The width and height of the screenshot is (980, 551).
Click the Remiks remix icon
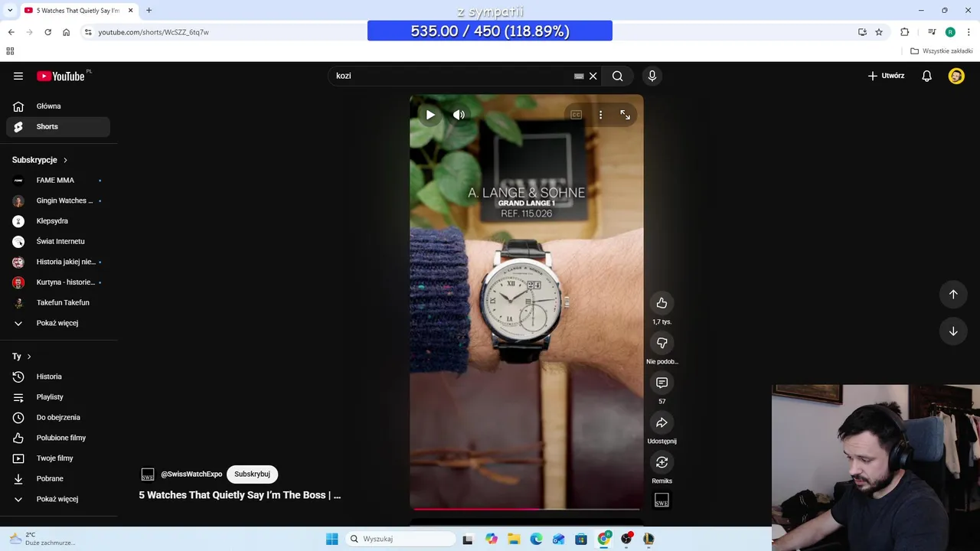[662, 462]
